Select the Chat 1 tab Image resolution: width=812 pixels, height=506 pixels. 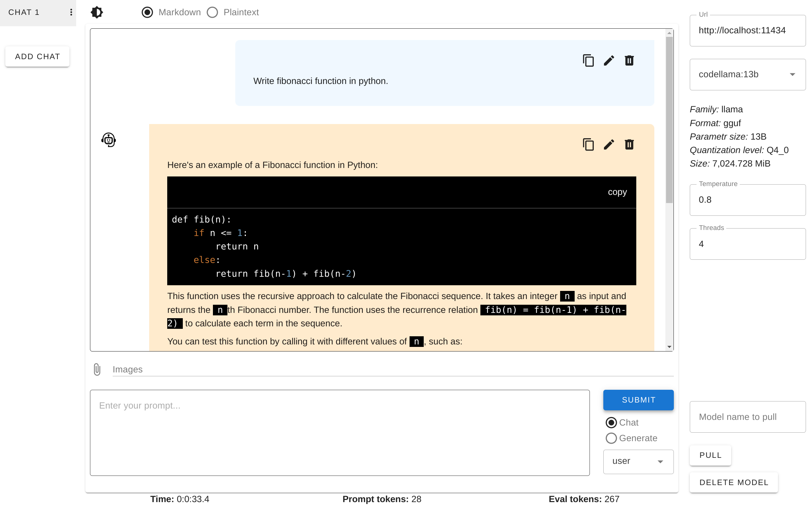click(x=24, y=12)
